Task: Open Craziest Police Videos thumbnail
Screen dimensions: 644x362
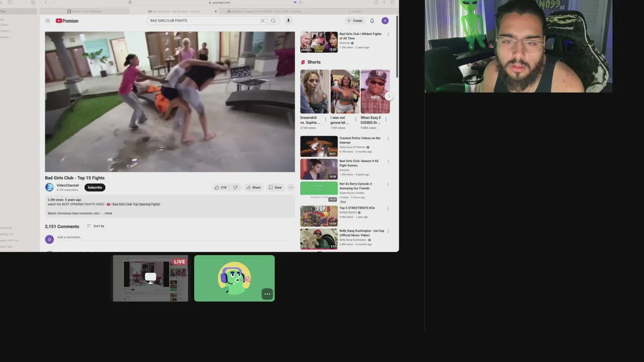Action: click(x=319, y=146)
